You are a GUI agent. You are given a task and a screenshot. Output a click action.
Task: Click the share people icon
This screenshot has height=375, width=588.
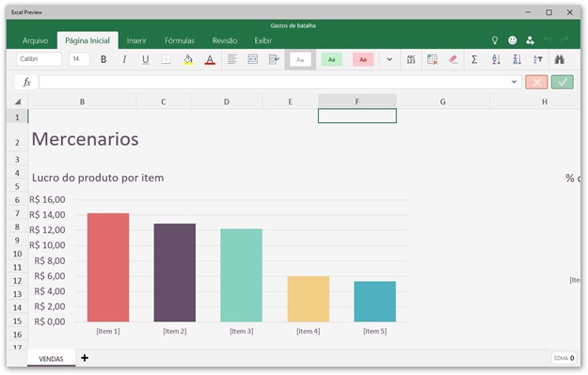530,40
